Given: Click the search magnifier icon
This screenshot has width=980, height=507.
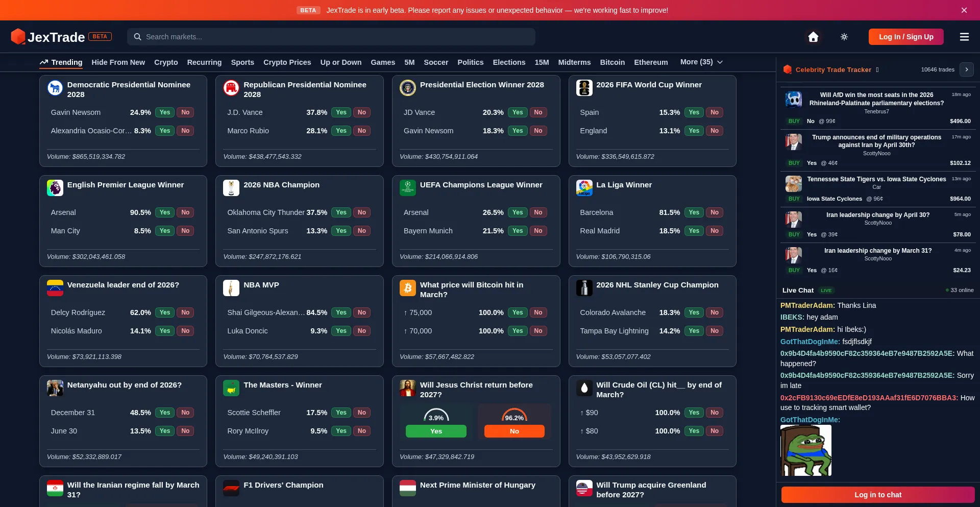Looking at the screenshot, I should pyautogui.click(x=137, y=37).
